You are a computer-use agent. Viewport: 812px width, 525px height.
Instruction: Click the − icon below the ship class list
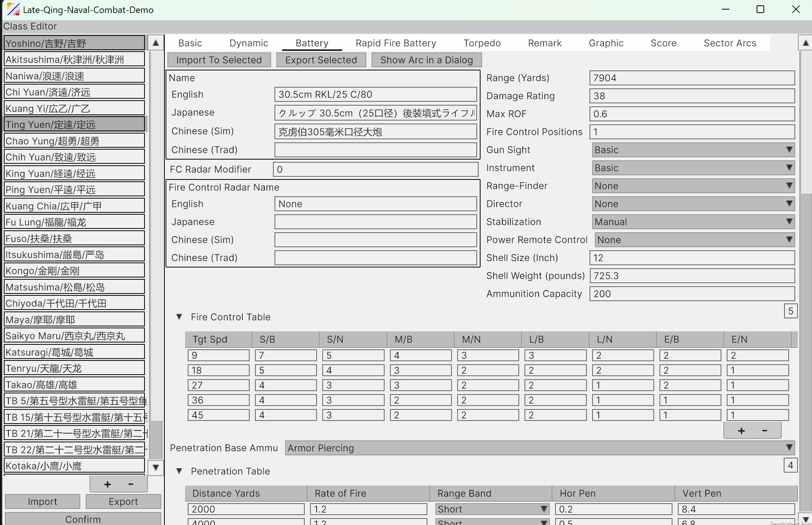pos(130,484)
